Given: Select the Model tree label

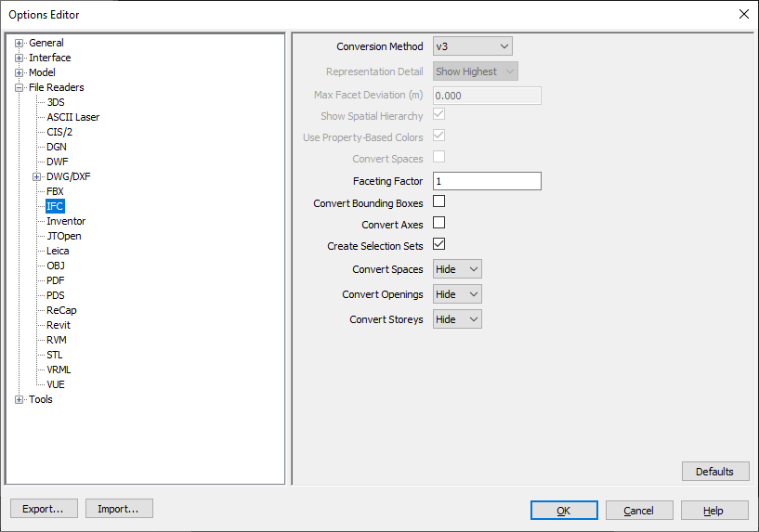Looking at the screenshot, I should pyautogui.click(x=42, y=72).
